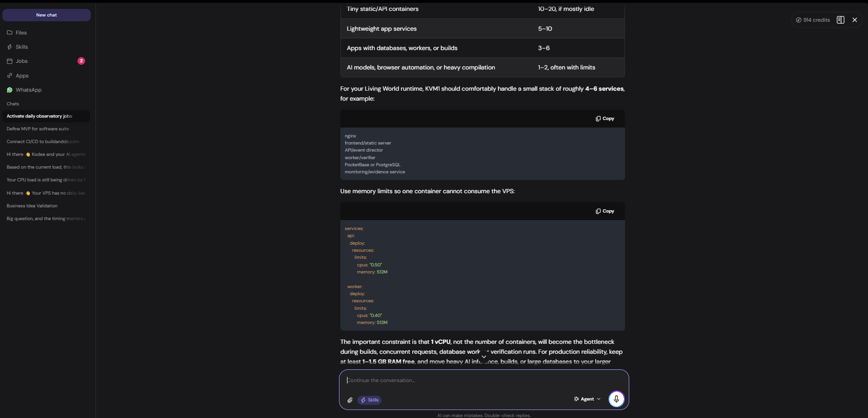Open chat 'Hi there Your VPS has no daily'
Image resolution: width=868 pixels, height=418 pixels.
[46, 193]
